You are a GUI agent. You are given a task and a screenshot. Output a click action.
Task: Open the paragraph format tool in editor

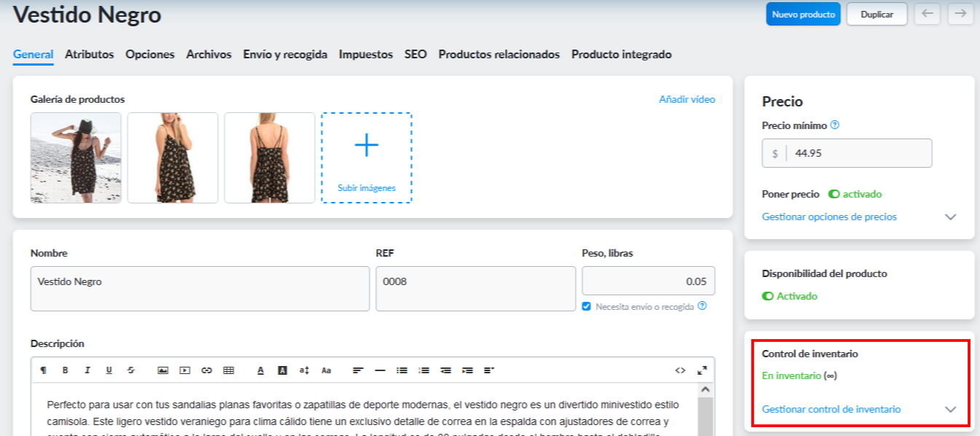click(x=44, y=370)
